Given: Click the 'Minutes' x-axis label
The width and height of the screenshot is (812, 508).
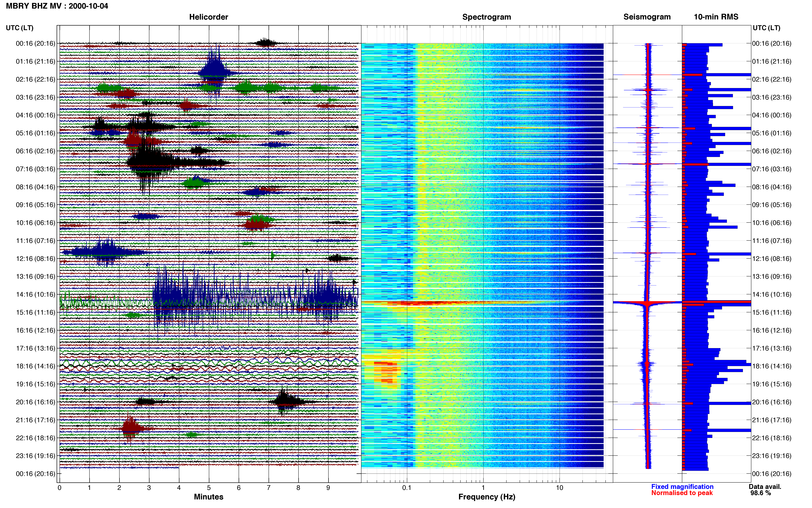Looking at the screenshot, I should pyautogui.click(x=209, y=497).
